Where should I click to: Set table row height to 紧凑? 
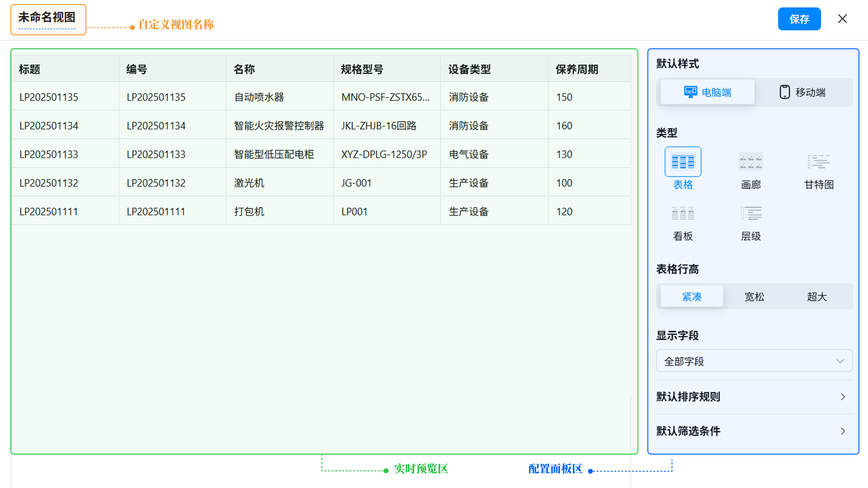691,297
